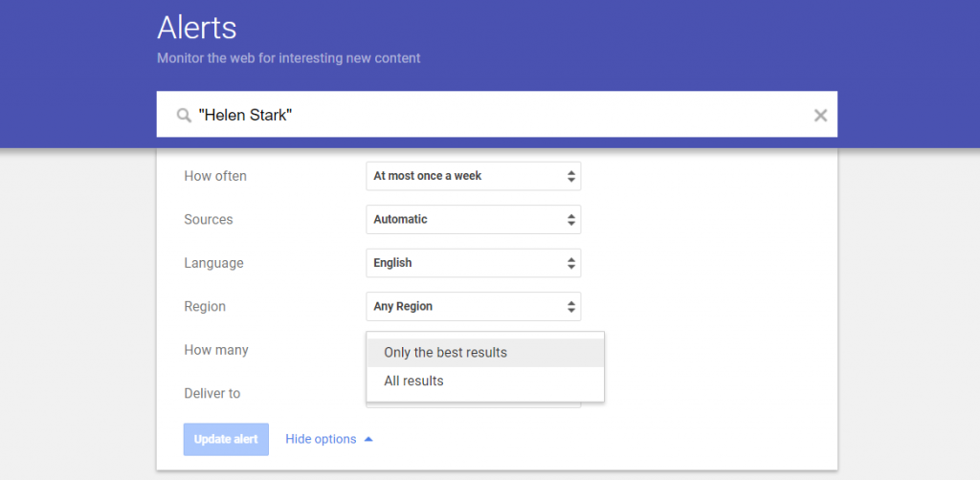
Task: Open the Automatic sources dropdown
Action: 473,220
